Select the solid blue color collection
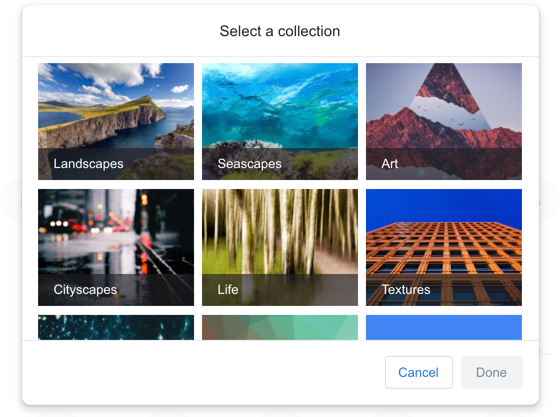The width and height of the screenshot is (560, 417). pyautogui.click(x=444, y=327)
